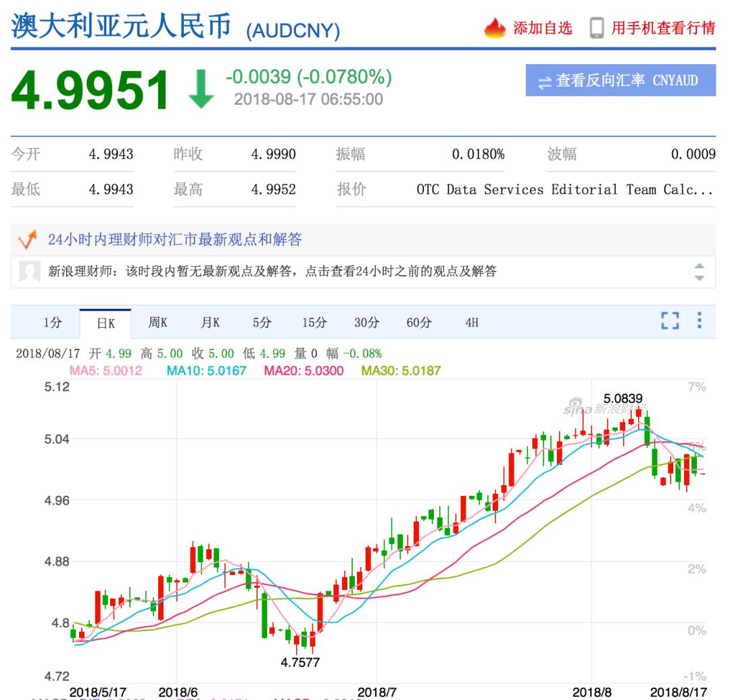The width and height of the screenshot is (730, 700).
Task: Select the 4H chart tab
Action: tap(472, 323)
